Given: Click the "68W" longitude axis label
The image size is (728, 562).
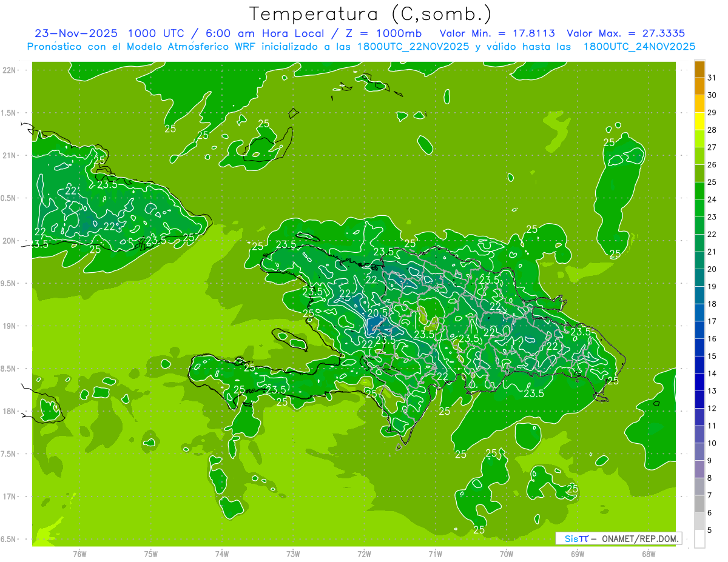Looking at the screenshot, I should (x=649, y=554).
